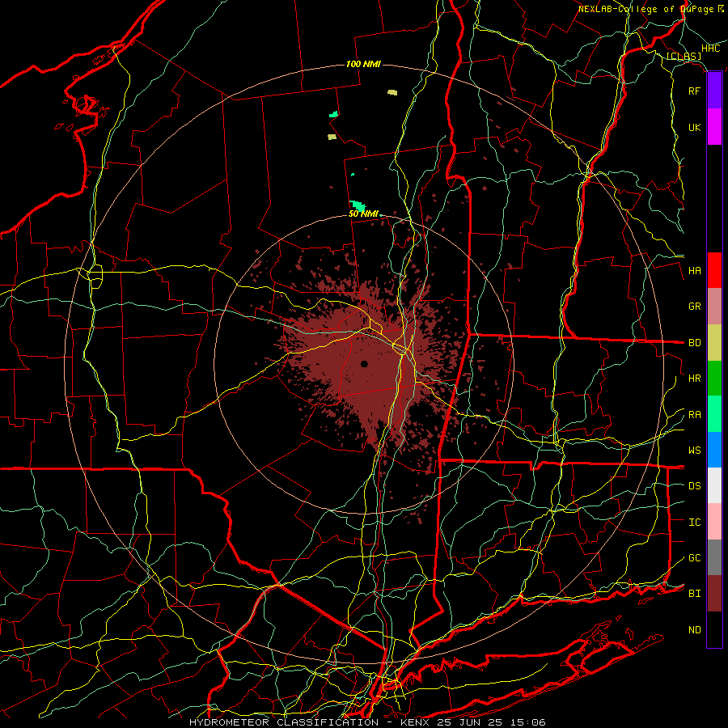Click the BI legend label
Image resolution: width=728 pixels, height=728 pixels.
[x=694, y=594]
